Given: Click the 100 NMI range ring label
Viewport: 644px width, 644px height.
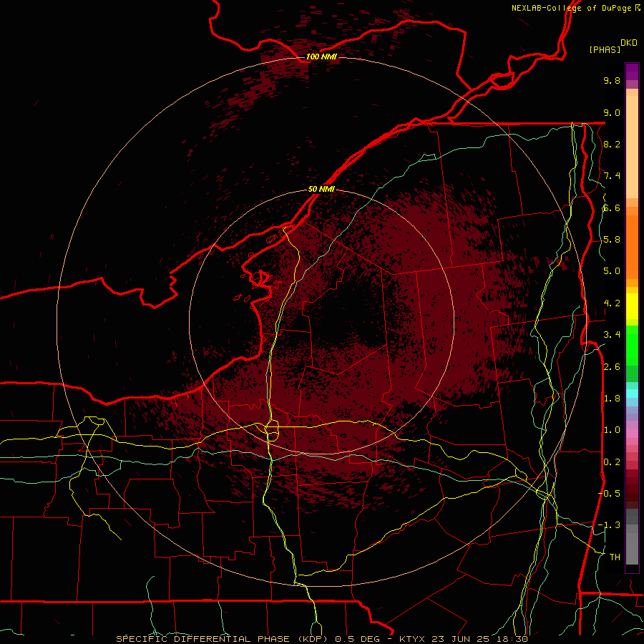Looking at the screenshot, I should (321, 57).
